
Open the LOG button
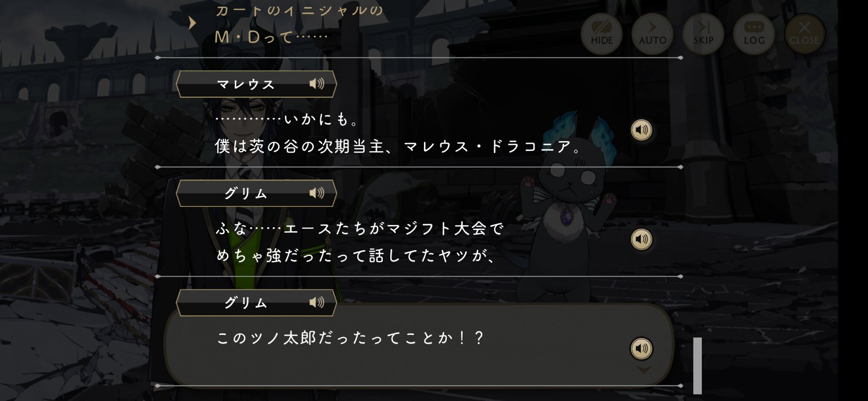[x=754, y=33]
